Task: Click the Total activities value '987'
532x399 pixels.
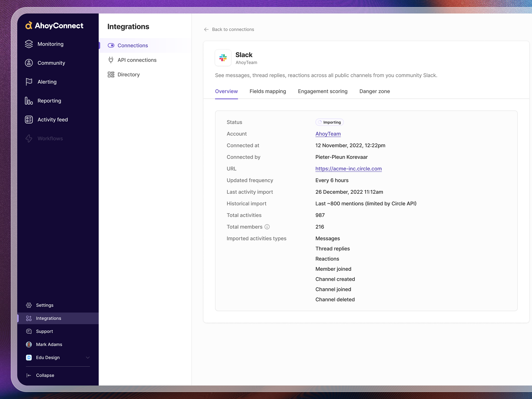Action: [320, 215]
